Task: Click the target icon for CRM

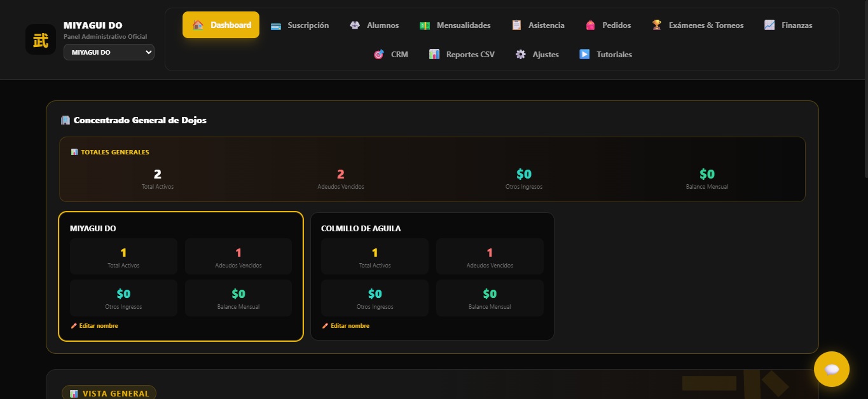Action: tap(379, 55)
